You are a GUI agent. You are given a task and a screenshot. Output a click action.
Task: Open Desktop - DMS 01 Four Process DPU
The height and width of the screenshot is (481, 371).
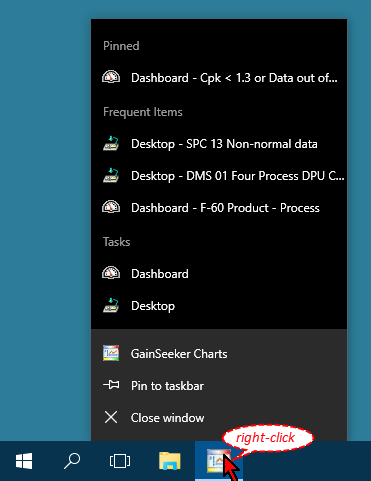219,176
